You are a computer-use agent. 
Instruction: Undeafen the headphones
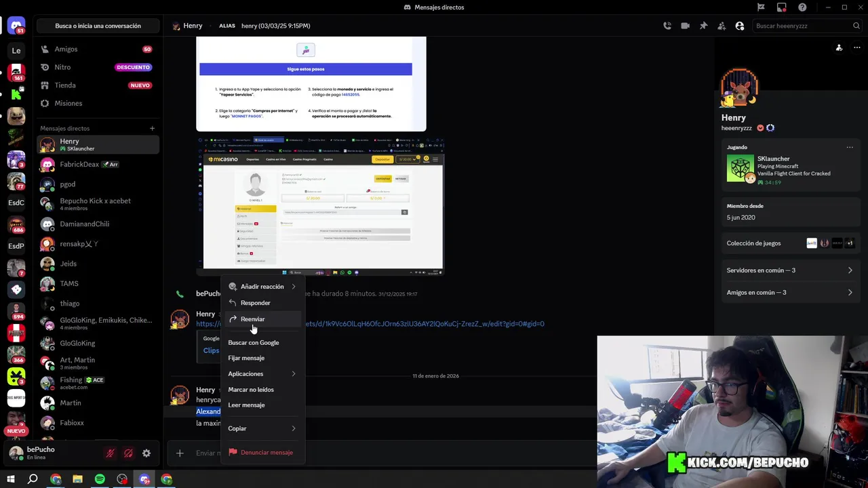(x=128, y=453)
